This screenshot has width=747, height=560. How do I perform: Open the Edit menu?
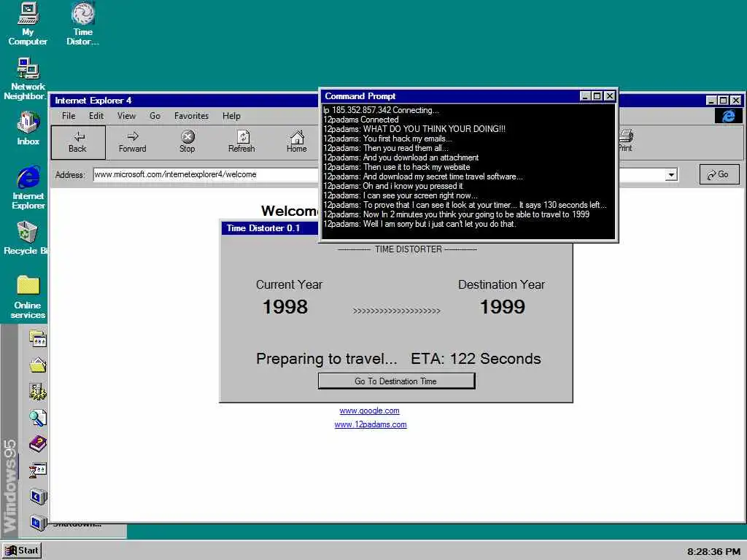pos(96,116)
